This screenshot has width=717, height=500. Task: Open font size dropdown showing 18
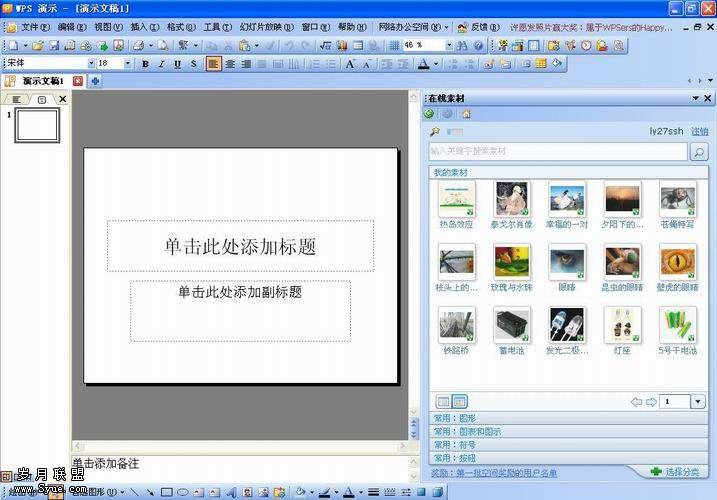128,63
